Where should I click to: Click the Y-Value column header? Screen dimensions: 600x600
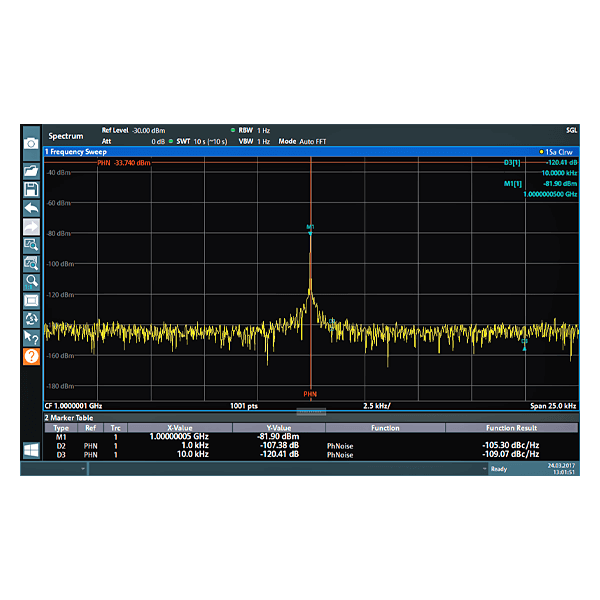[279, 428]
